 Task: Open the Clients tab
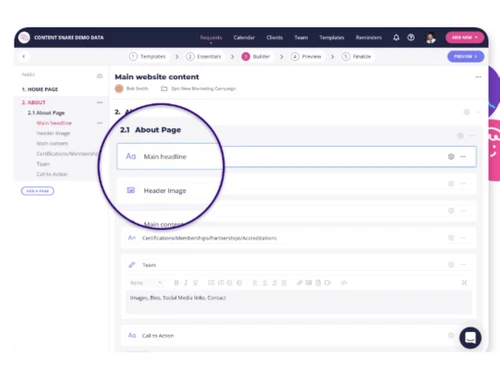click(x=275, y=38)
